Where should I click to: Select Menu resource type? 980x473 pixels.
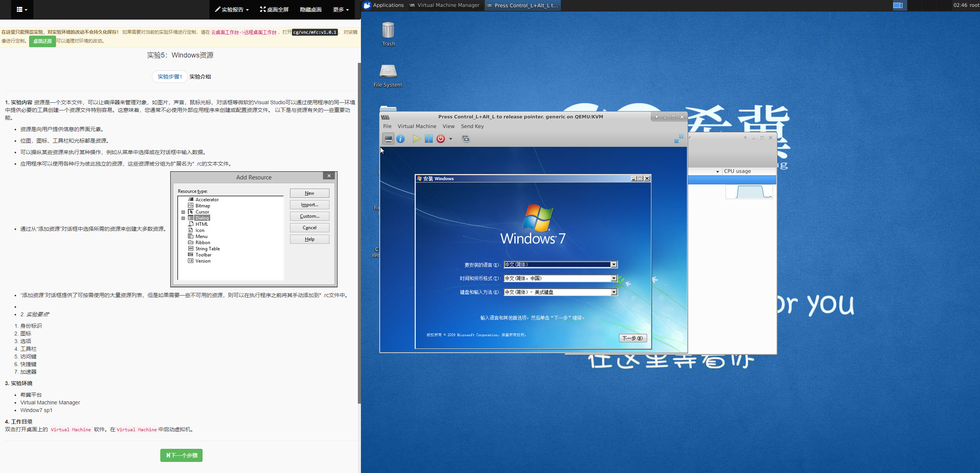coord(201,236)
